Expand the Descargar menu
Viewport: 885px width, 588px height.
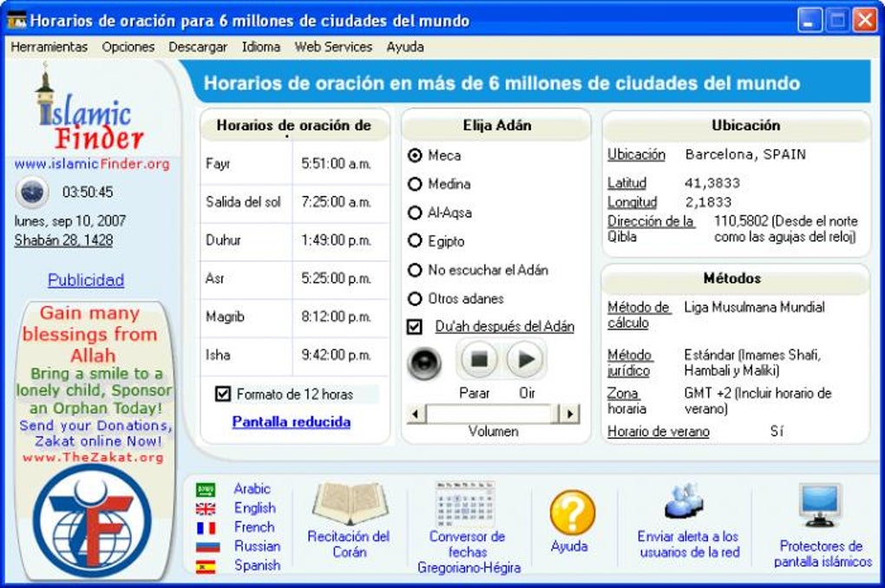[198, 47]
